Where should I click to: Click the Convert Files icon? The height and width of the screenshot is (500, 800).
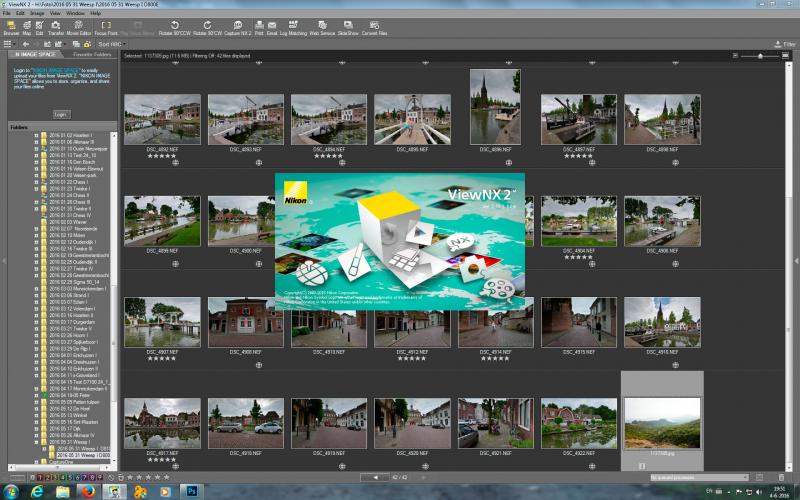[374, 28]
